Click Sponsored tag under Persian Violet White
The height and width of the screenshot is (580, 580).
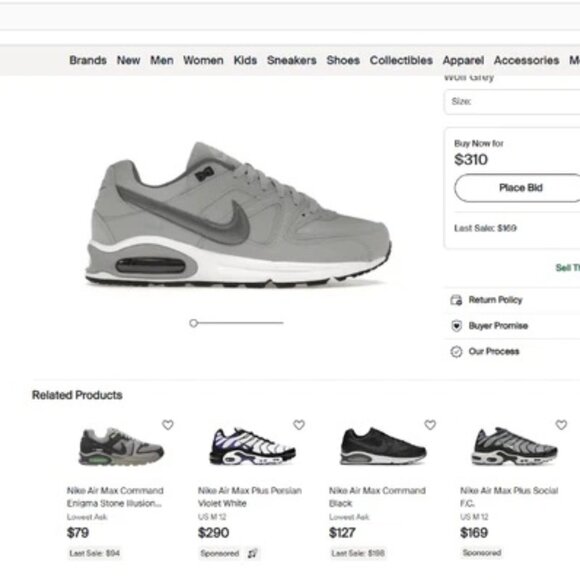219,553
